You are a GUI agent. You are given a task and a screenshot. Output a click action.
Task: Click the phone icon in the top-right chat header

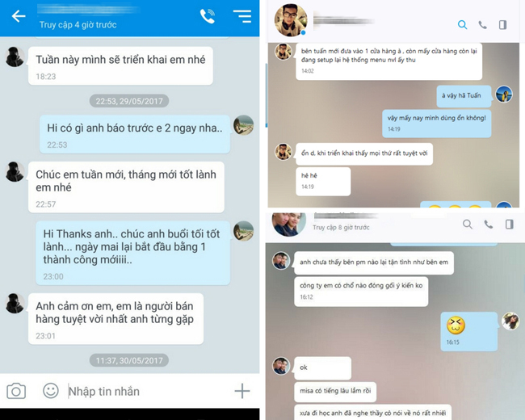[x=482, y=25]
